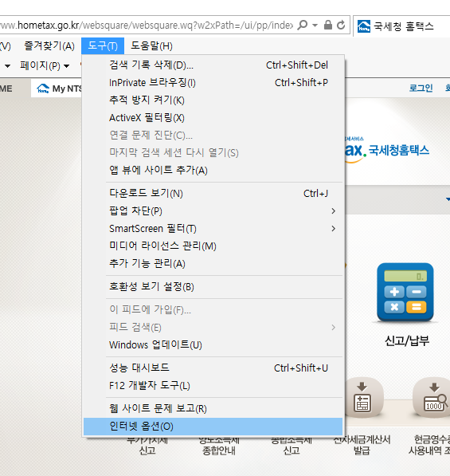Toggle ActiveX 필터링(X)

[213, 118]
